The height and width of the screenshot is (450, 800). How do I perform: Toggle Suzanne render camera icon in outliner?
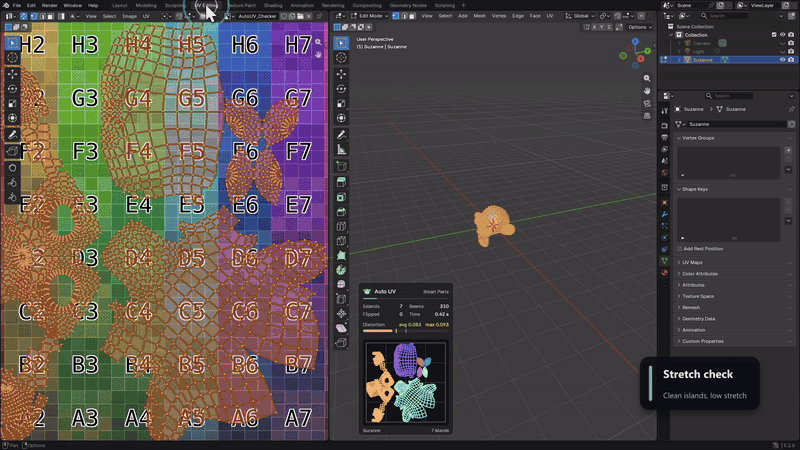pyautogui.click(x=791, y=60)
